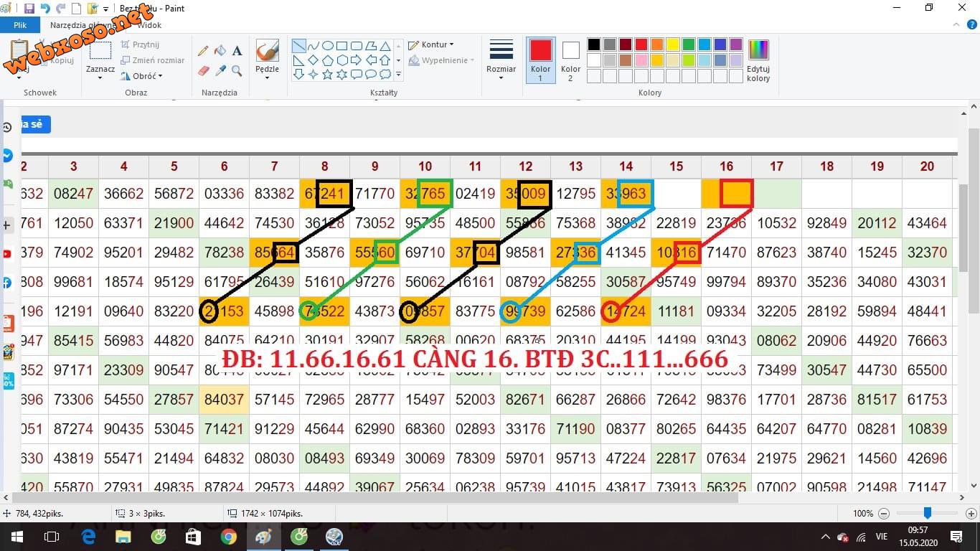Switch to the Widok tab

[x=149, y=24]
